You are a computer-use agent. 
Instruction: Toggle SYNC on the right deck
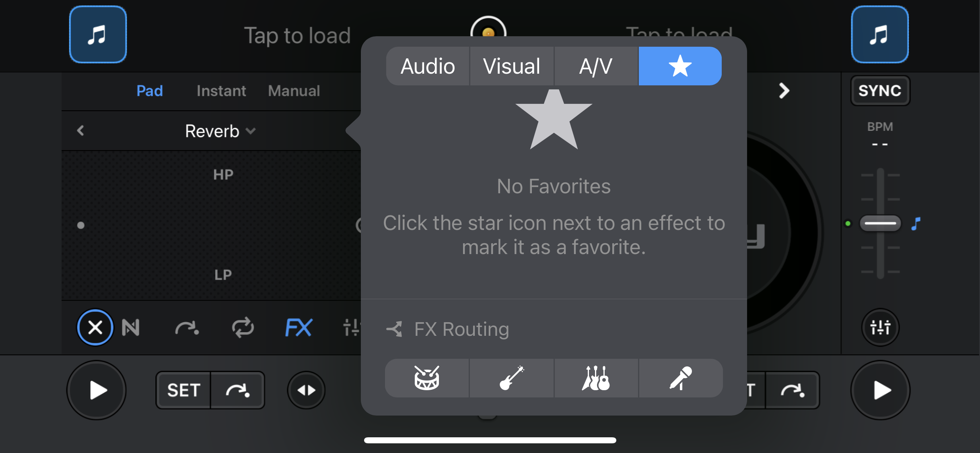[880, 91]
